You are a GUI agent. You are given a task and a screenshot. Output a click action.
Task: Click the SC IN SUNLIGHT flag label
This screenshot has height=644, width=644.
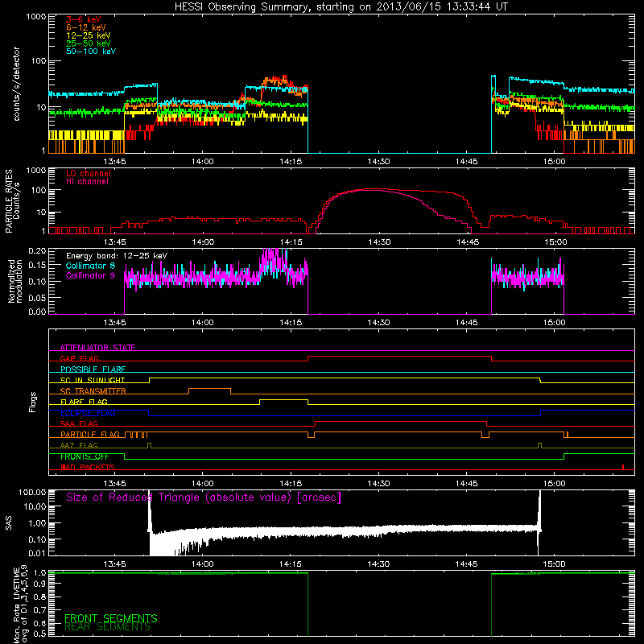pyautogui.click(x=93, y=380)
